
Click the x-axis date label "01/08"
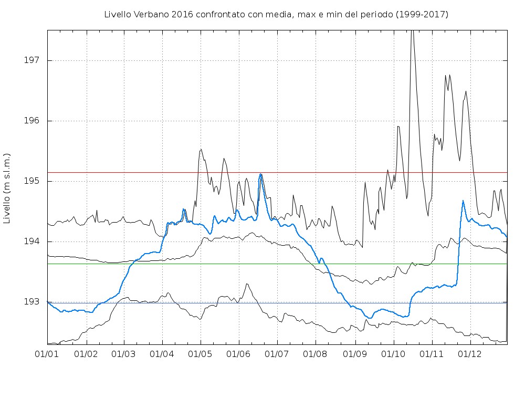tap(315, 354)
